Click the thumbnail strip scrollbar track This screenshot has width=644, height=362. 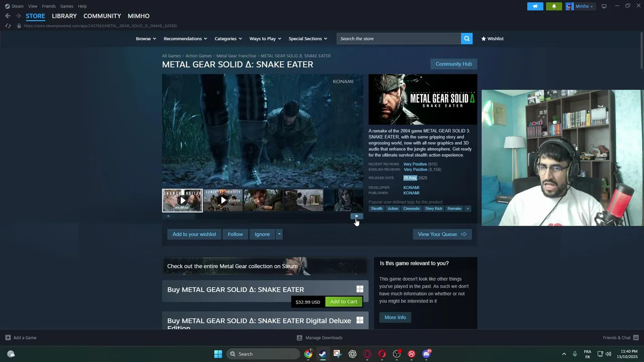(x=262, y=216)
